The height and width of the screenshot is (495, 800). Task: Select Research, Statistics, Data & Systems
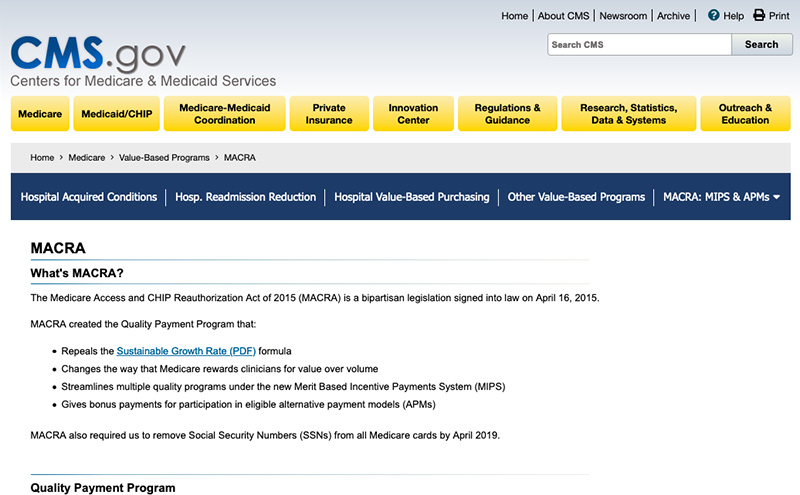628,114
